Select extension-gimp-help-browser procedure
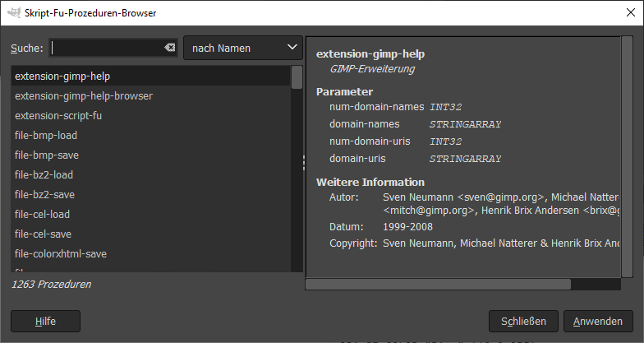644x343 pixels. click(84, 96)
